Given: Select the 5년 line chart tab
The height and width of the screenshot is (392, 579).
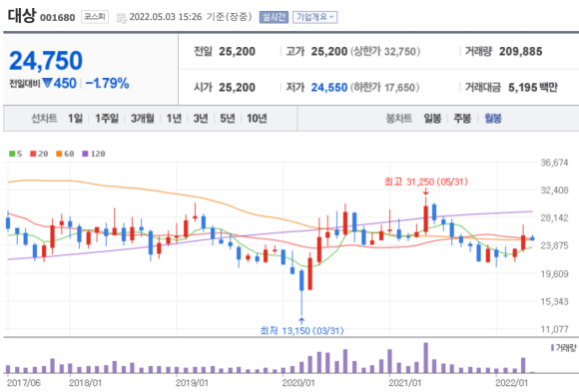Looking at the screenshot, I should click(x=228, y=119).
